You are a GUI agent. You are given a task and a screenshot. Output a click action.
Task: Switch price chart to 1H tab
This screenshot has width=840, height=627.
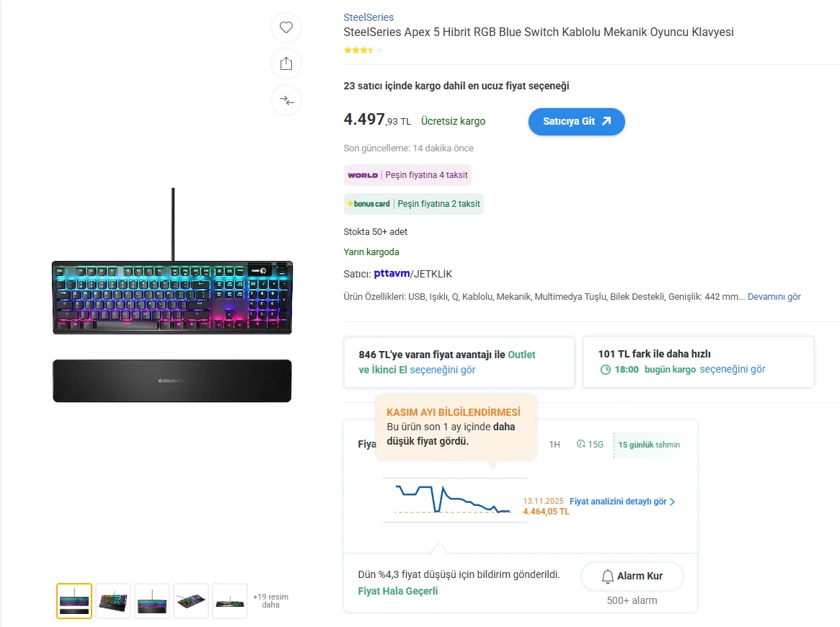click(554, 445)
